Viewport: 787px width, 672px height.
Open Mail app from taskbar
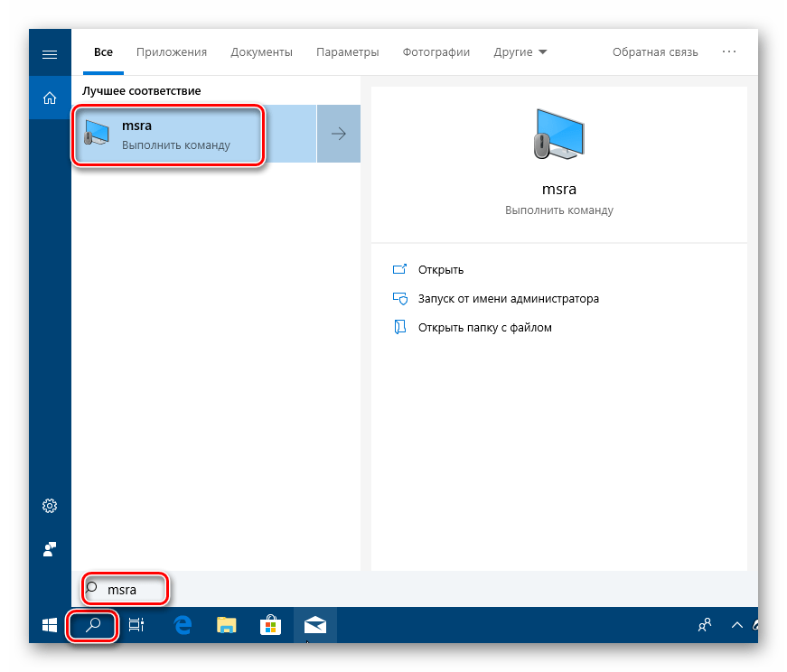coord(314,625)
